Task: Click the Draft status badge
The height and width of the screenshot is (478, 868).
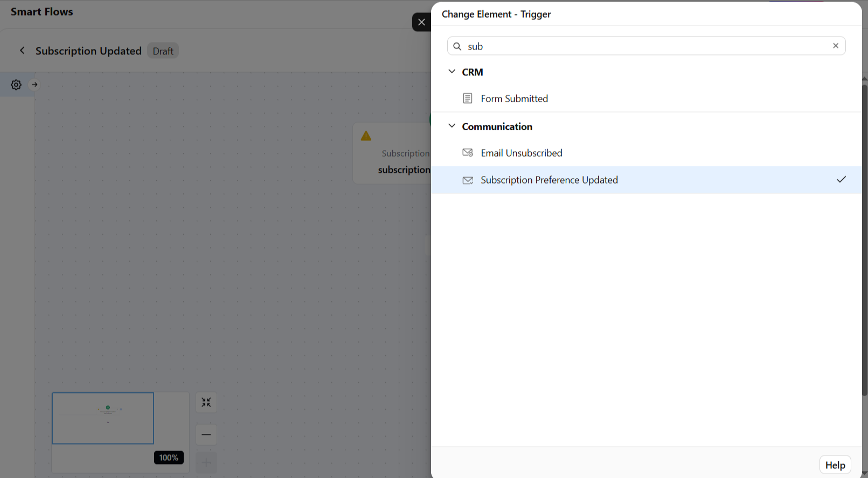Action: tap(163, 51)
